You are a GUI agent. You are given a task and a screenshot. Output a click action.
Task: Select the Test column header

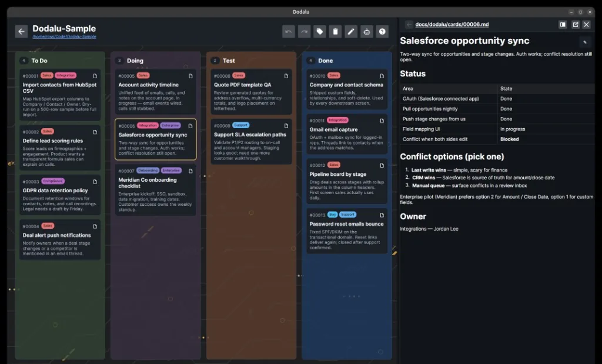point(229,61)
